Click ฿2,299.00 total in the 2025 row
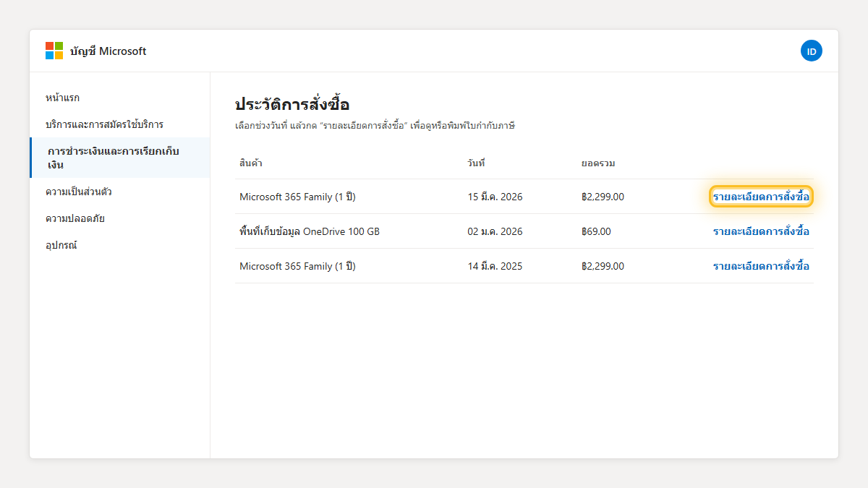868x488 pixels. click(603, 266)
